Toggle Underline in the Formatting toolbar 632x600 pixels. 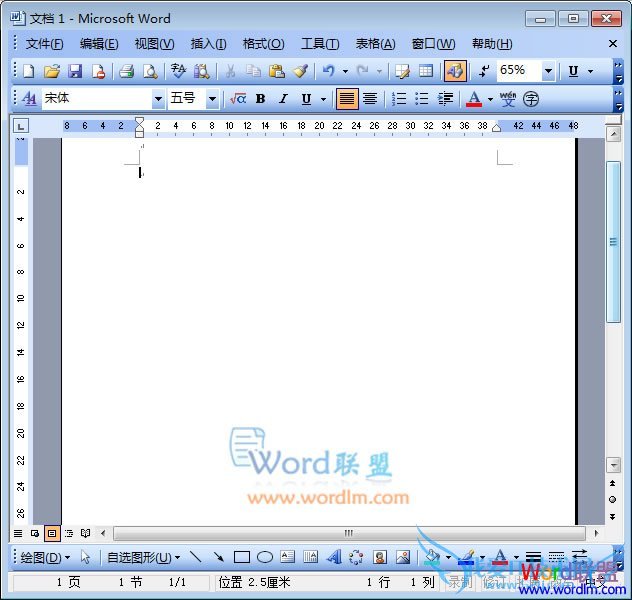point(306,98)
